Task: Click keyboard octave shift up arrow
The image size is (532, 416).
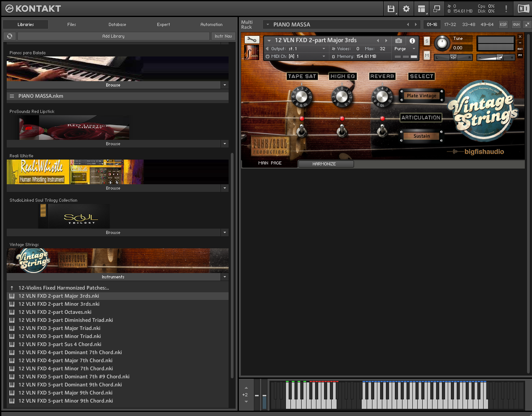Action: [x=247, y=388]
